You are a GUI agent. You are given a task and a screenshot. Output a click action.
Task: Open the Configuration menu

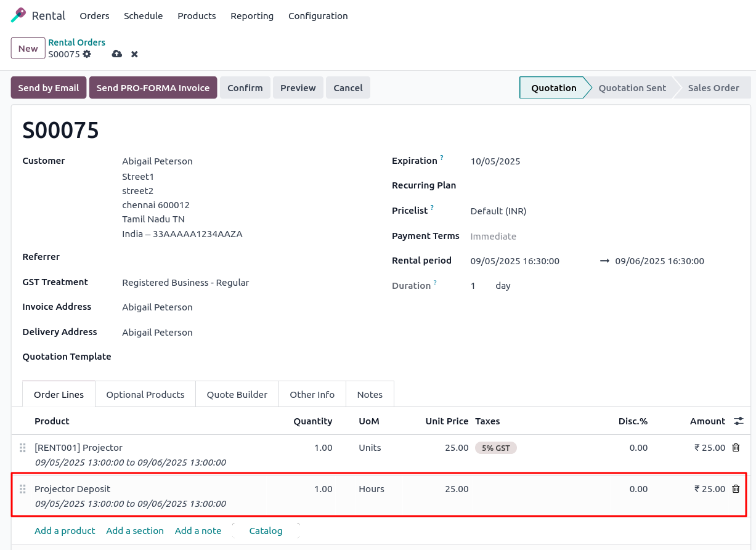pos(318,16)
